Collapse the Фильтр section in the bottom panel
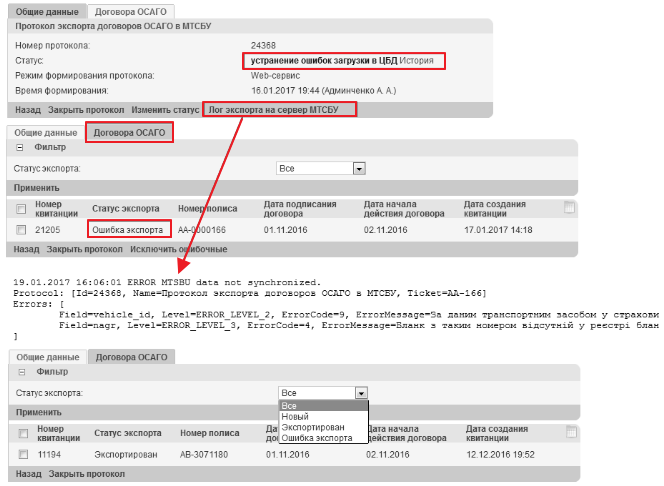Viewport: 664px width, 486px height. coord(22,372)
